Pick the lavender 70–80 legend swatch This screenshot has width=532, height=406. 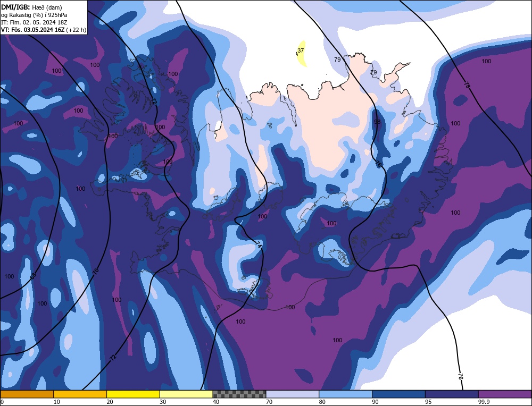[x=293, y=394]
